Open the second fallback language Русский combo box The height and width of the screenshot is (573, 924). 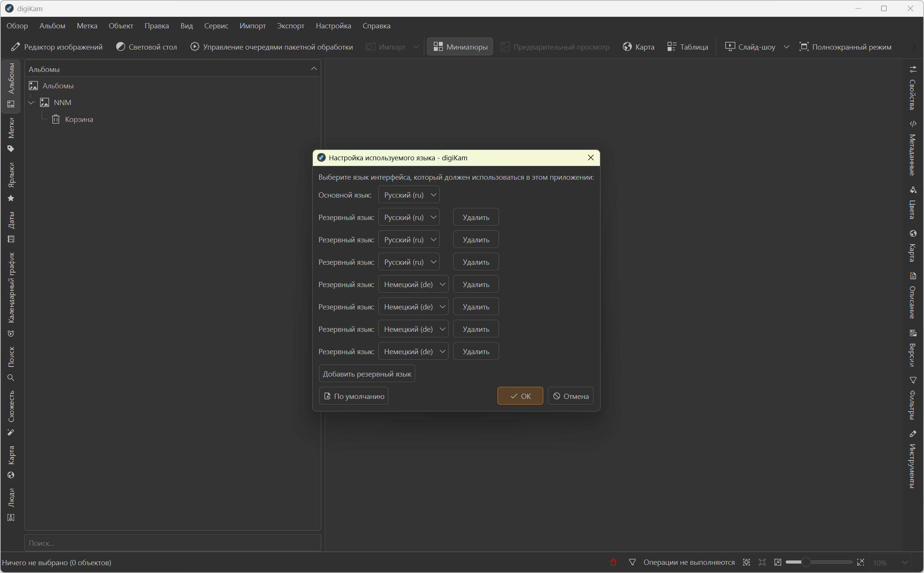[409, 239]
